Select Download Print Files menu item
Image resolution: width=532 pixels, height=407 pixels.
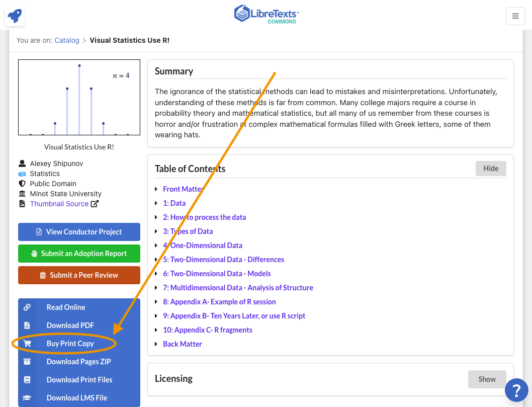79,380
